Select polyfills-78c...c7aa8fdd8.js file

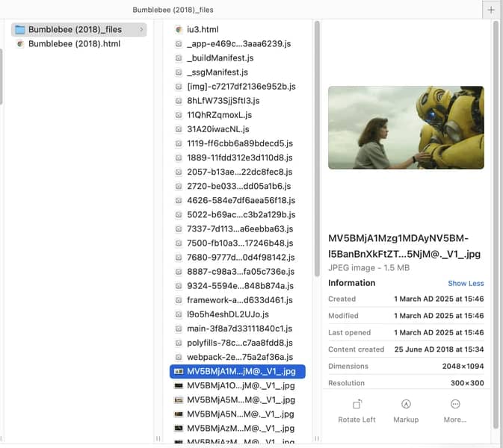pos(238,343)
